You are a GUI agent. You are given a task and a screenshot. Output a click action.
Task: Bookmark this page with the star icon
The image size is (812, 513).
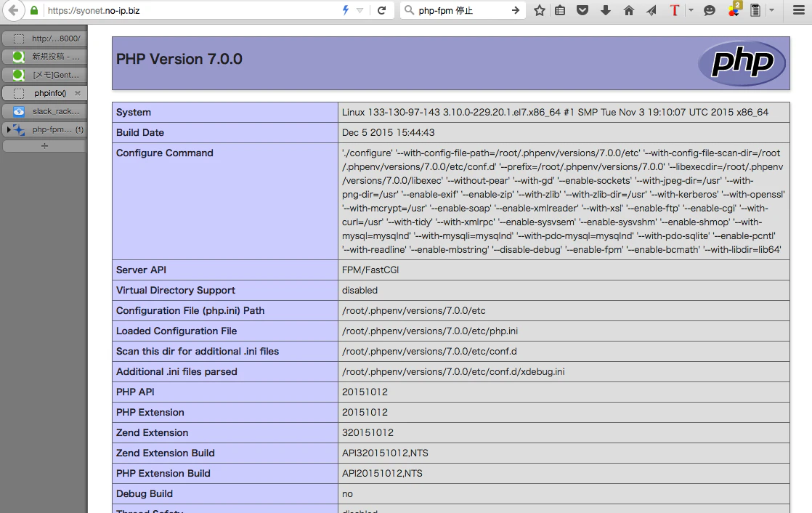[540, 10]
